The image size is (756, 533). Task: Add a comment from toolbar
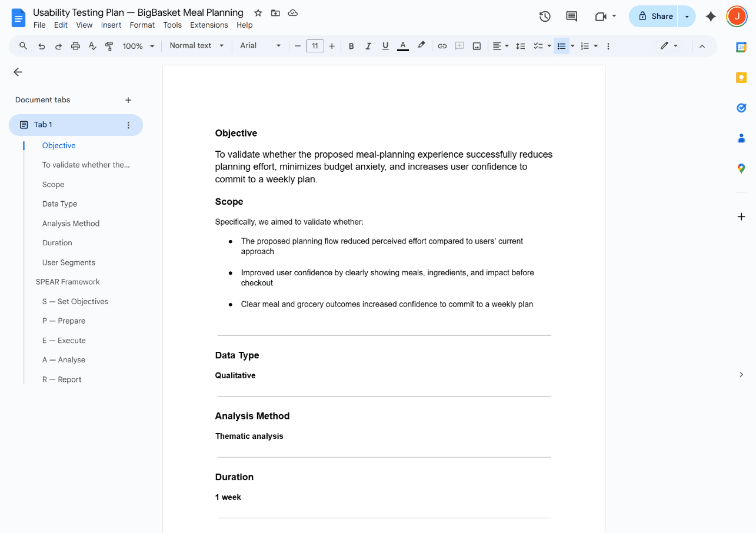[459, 46]
